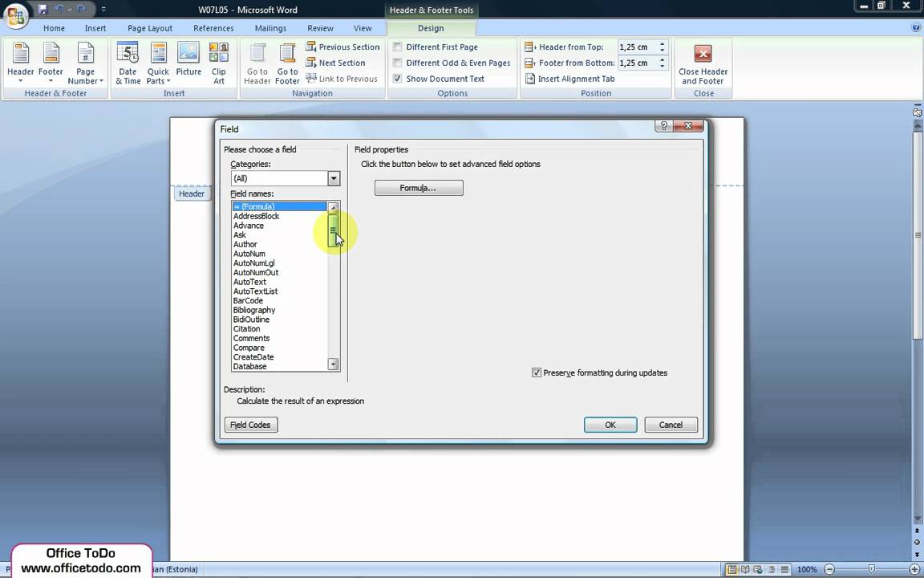Click the Formula... button
The height and width of the screenshot is (578, 924).
point(419,188)
